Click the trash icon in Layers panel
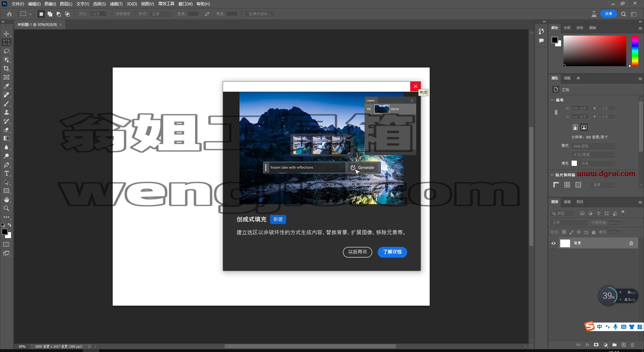This screenshot has height=352, width=644. click(x=632, y=345)
